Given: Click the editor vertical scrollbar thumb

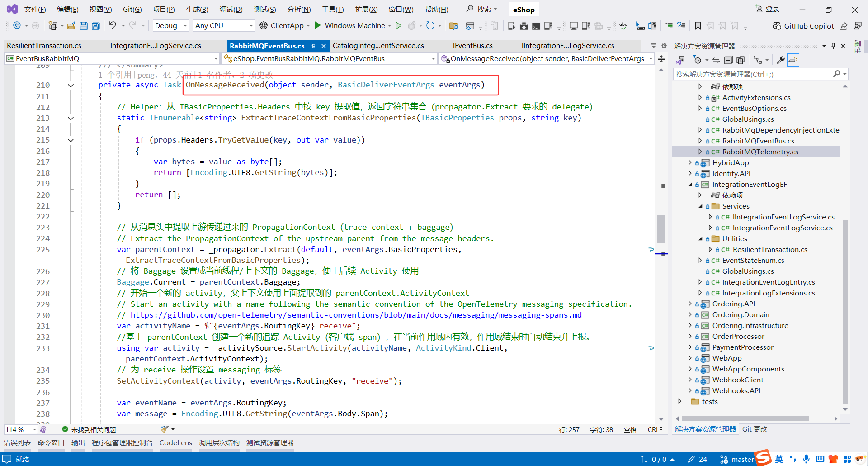Looking at the screenshot, I should point(661,228).
